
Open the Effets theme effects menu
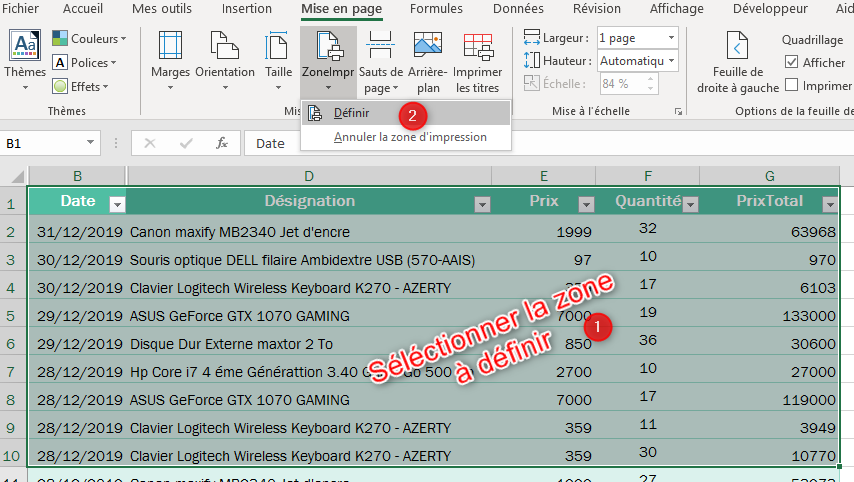pos(81,87)
